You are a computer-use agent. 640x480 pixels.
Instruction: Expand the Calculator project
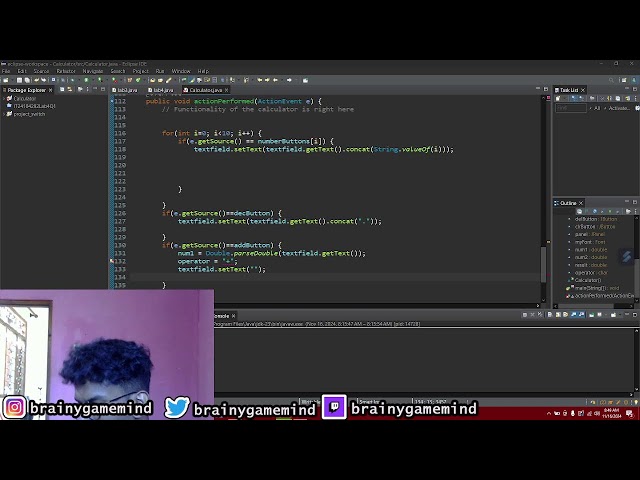pyautogui.click(x=4, y=98)
